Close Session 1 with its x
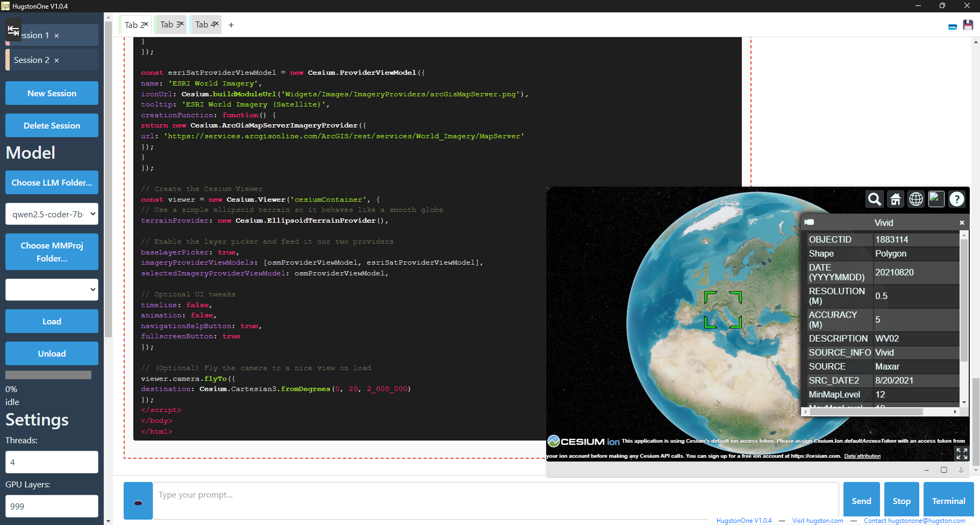The height and width of the screenshot is (525, 980). 56,36
